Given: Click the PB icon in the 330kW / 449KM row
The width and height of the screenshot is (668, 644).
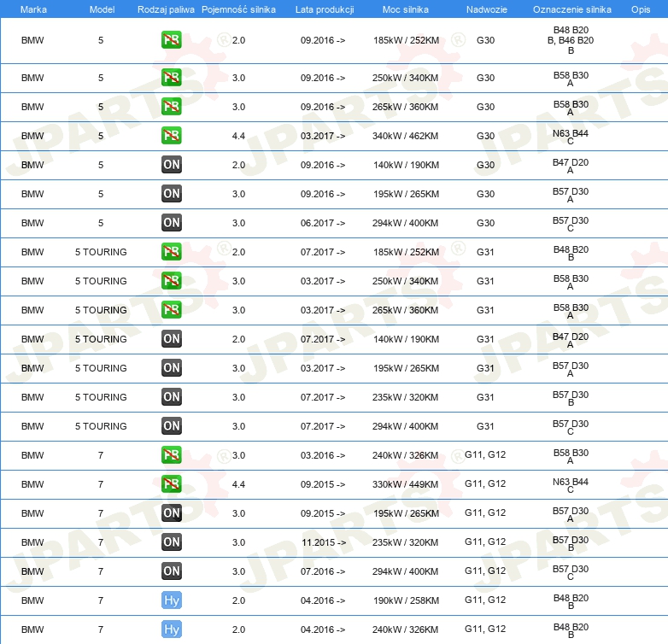Looking at the screenshot, I should [x=171, y=483].
